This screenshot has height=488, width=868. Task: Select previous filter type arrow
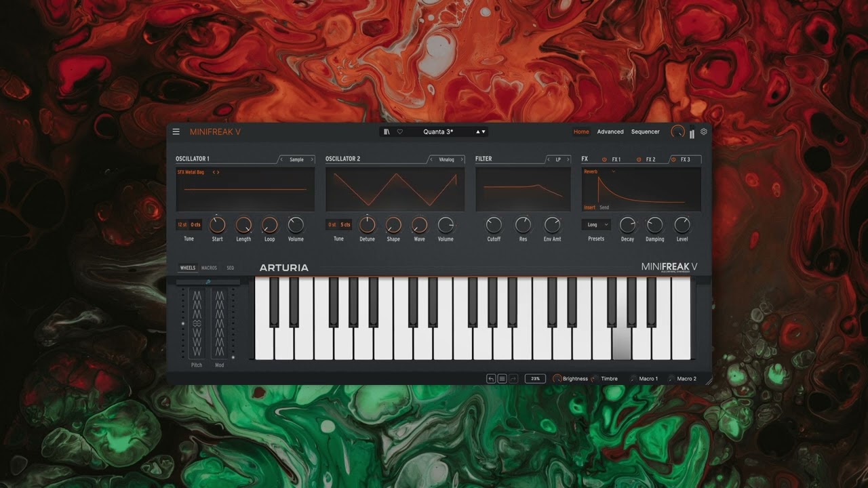(549, 160)
